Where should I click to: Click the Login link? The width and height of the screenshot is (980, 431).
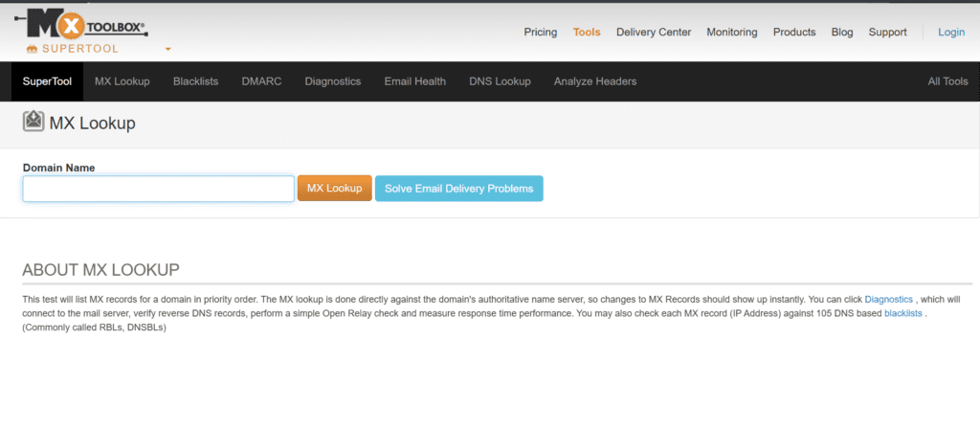(951, 32)
